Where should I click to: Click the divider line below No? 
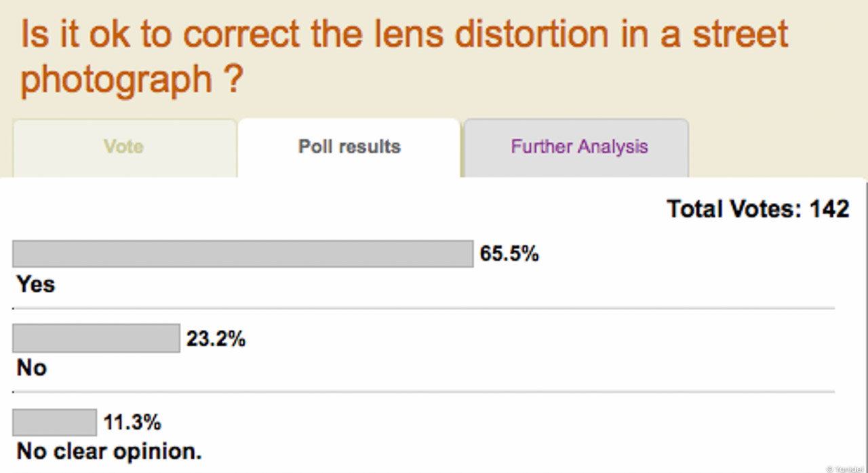[425, 392]
